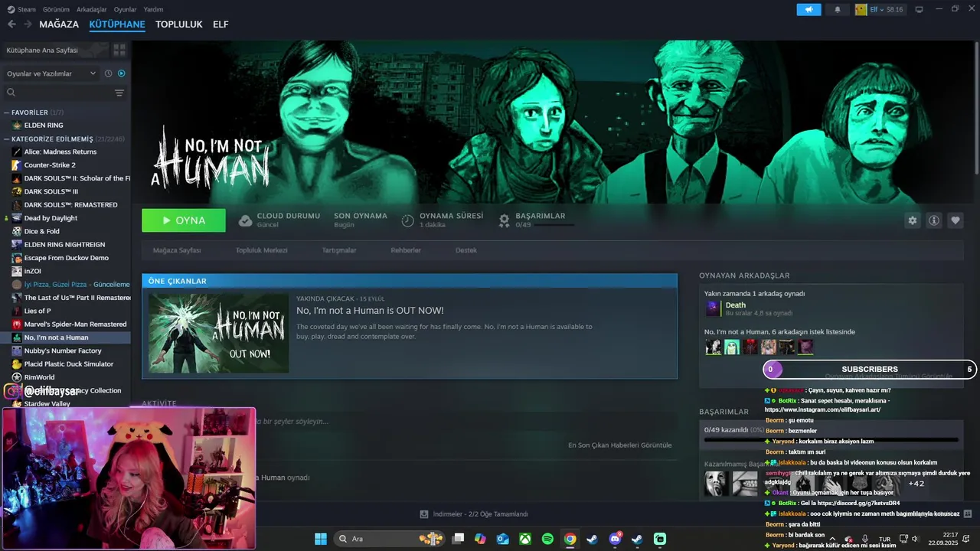Screen dimensions: 980x551
Task: Open the collections grid view icon
Action: pos(119,50)
